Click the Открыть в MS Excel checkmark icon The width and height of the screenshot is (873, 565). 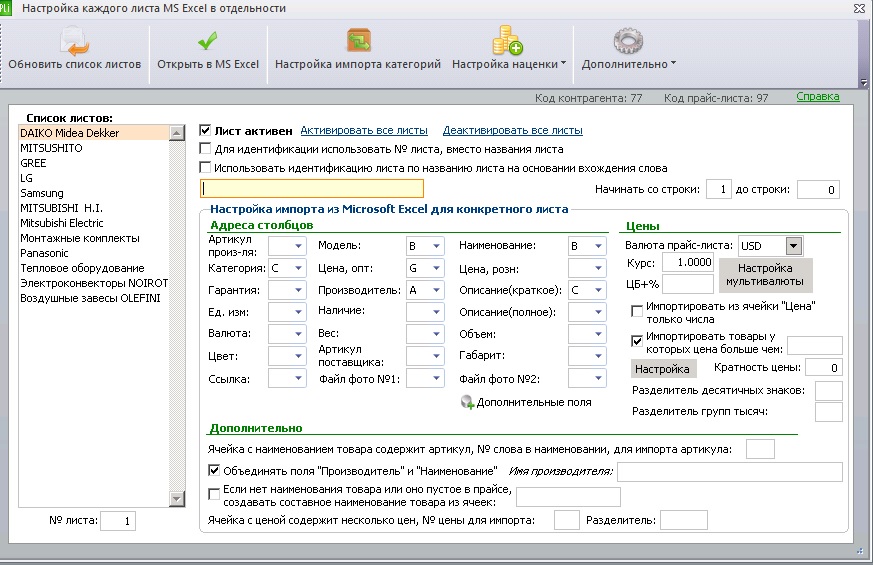(x=208, y=41)
